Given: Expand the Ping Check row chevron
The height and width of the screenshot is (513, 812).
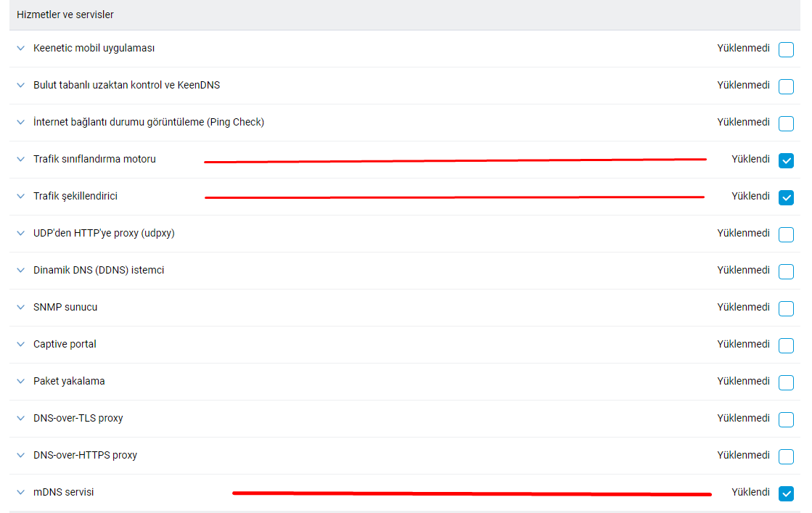Looking at the screenshot, I should point(21,122).
